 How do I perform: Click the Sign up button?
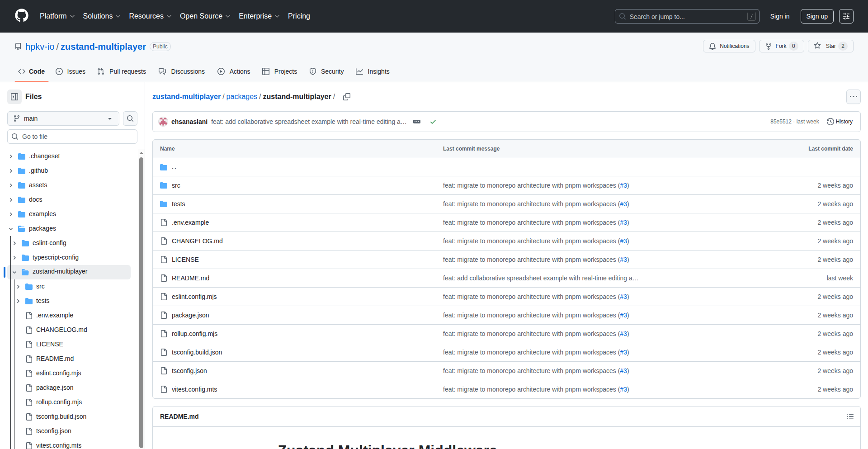point(816,16)
